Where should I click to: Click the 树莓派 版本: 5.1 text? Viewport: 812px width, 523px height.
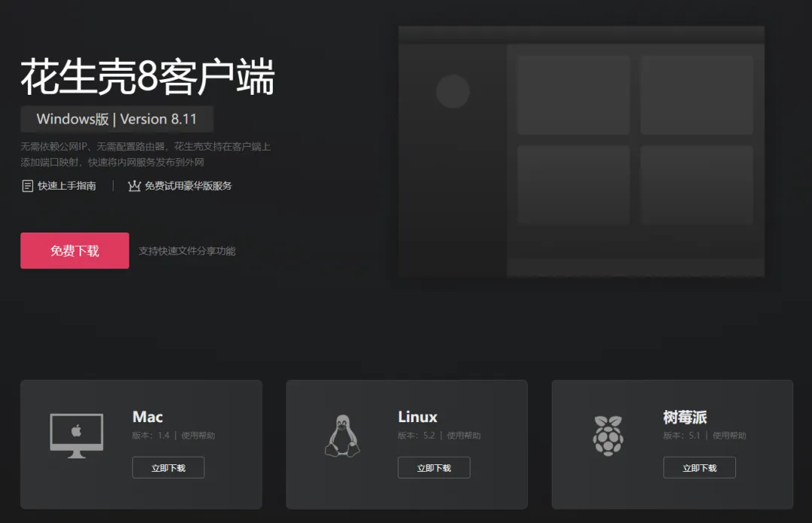click(x=681, y=436)
